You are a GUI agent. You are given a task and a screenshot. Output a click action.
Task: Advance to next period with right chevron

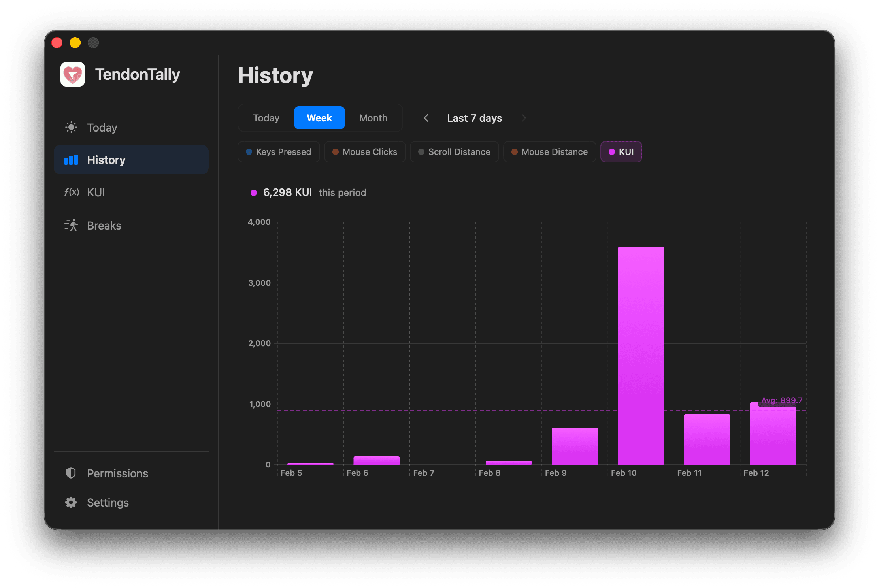coord(524,118)
